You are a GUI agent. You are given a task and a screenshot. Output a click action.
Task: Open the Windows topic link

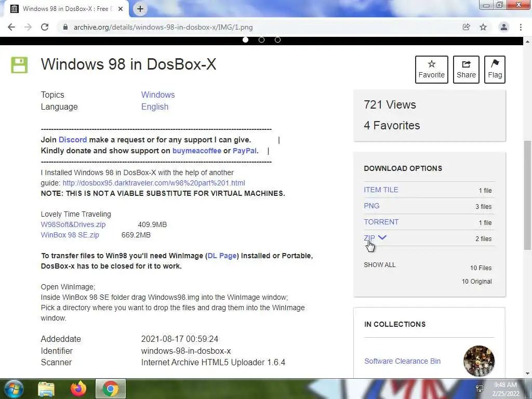coord(158,95)
